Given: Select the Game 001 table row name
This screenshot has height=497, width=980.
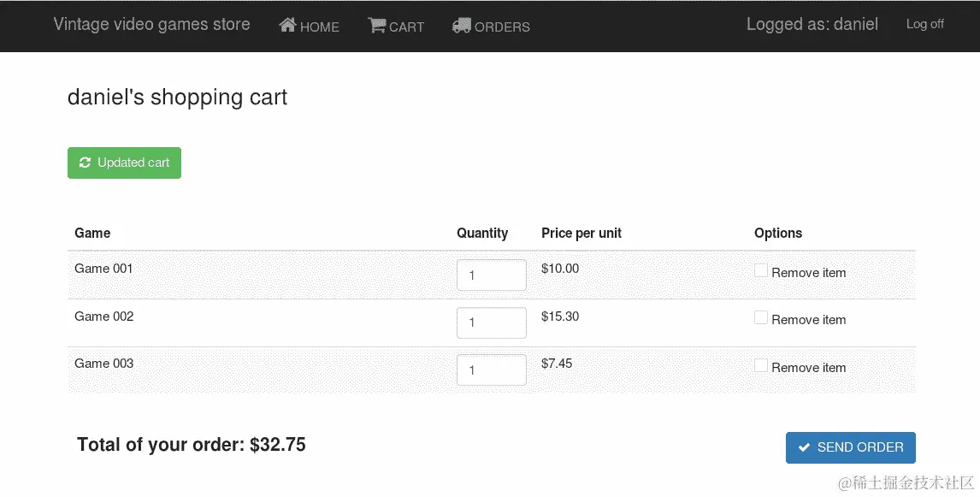Looking at the screenshot, I should (103, 269).
